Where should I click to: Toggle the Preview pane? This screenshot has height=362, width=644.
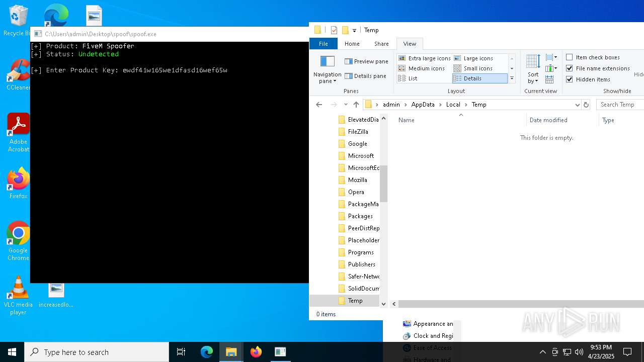click(x=366, y=61)
